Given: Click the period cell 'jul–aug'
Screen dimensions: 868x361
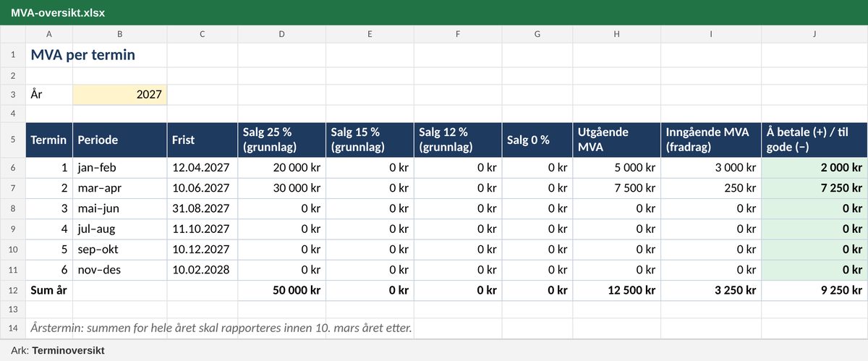Looking at the screenshot, I should point(120,229).
